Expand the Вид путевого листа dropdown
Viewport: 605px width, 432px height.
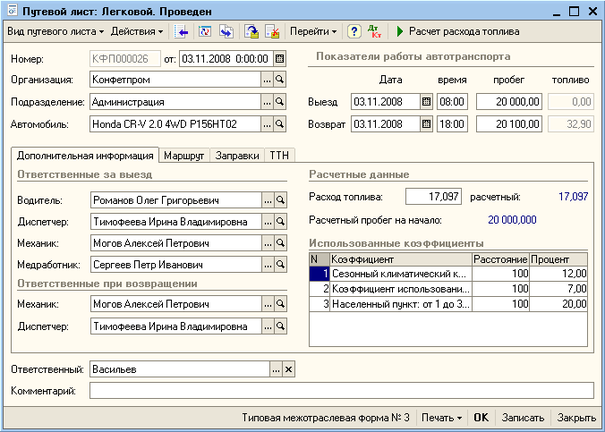coord(54,31)
